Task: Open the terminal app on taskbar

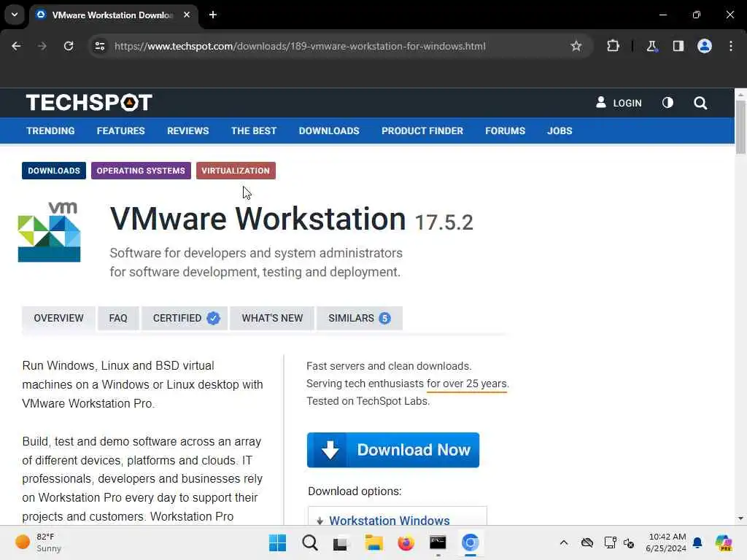Action: tap(438, 542)
